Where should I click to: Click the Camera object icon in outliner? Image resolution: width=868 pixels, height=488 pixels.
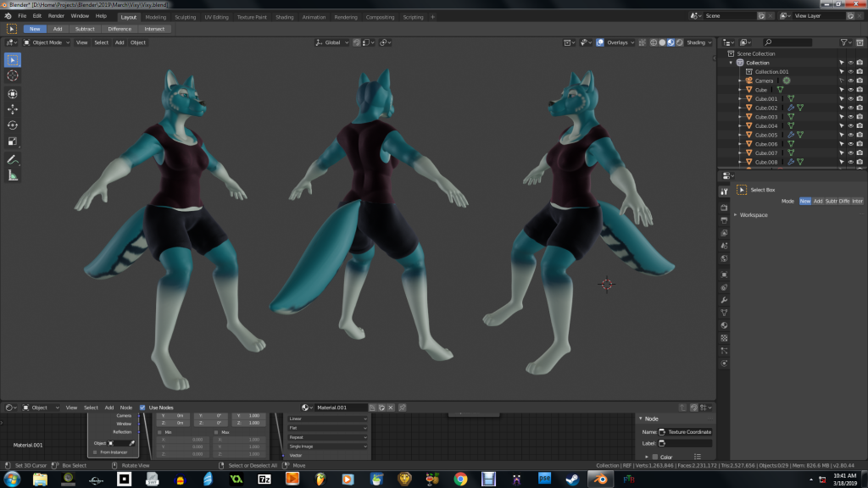[x=749, y=80]
